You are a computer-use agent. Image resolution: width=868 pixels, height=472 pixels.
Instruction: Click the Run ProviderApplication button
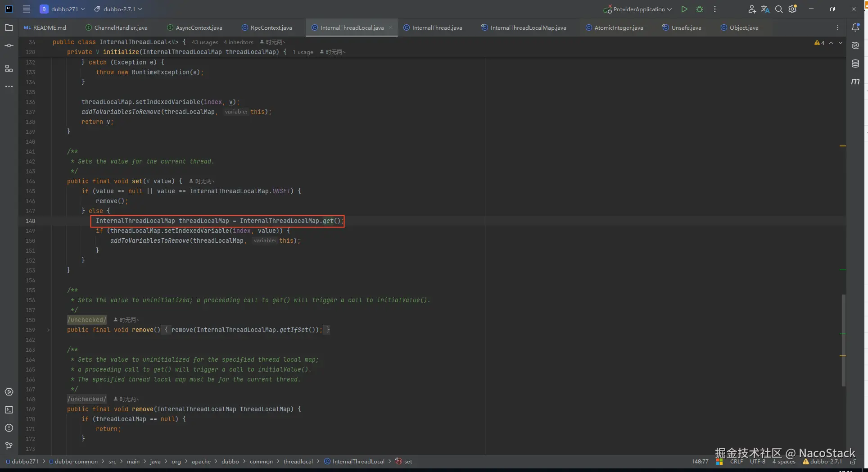(684, 9)
